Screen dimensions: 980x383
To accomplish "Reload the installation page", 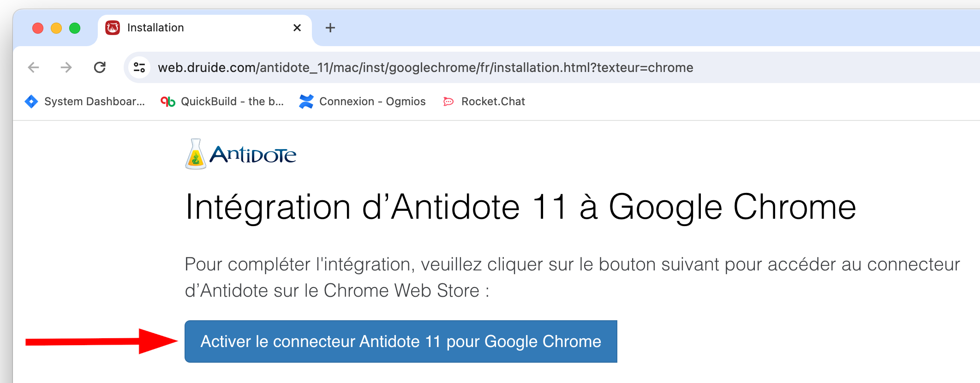I will click(x=100, y=67).
